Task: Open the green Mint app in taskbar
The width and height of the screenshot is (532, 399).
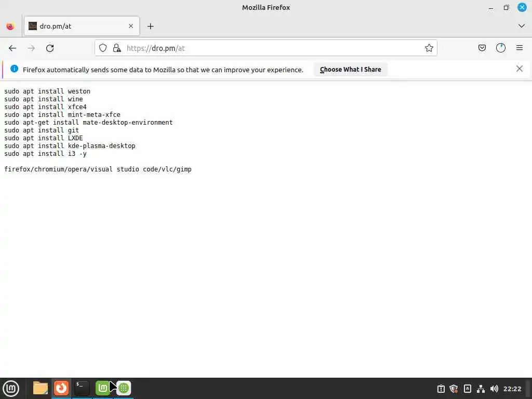Action: point(102,388)
